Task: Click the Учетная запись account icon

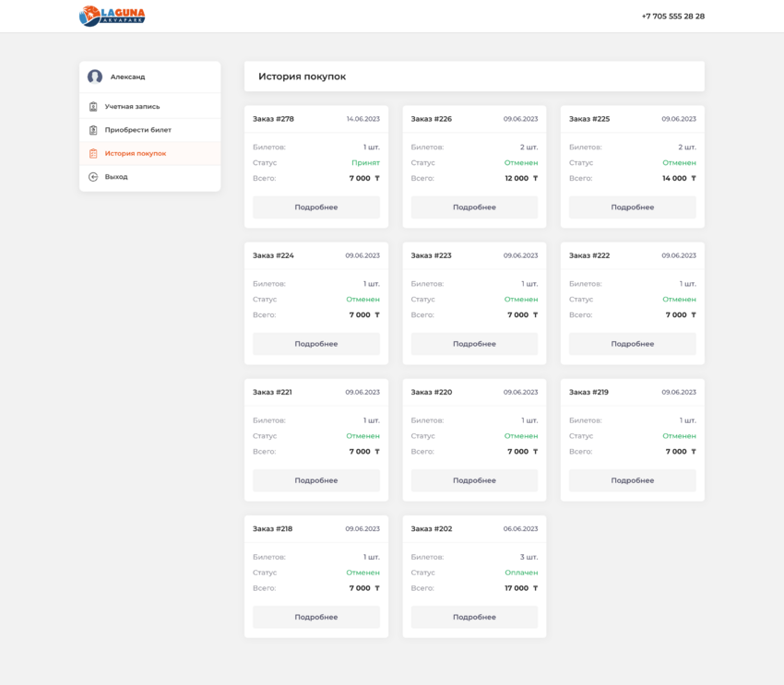Action: (x=93, y=107)
